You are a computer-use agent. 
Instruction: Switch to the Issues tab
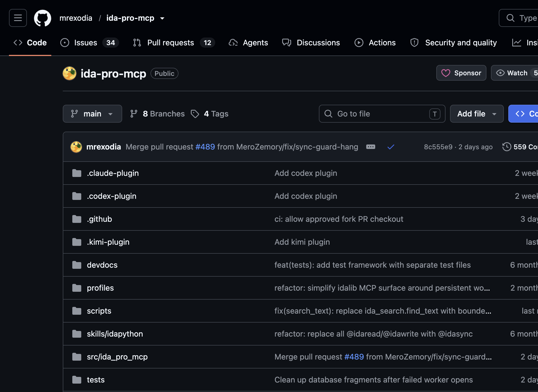(90, 43)
